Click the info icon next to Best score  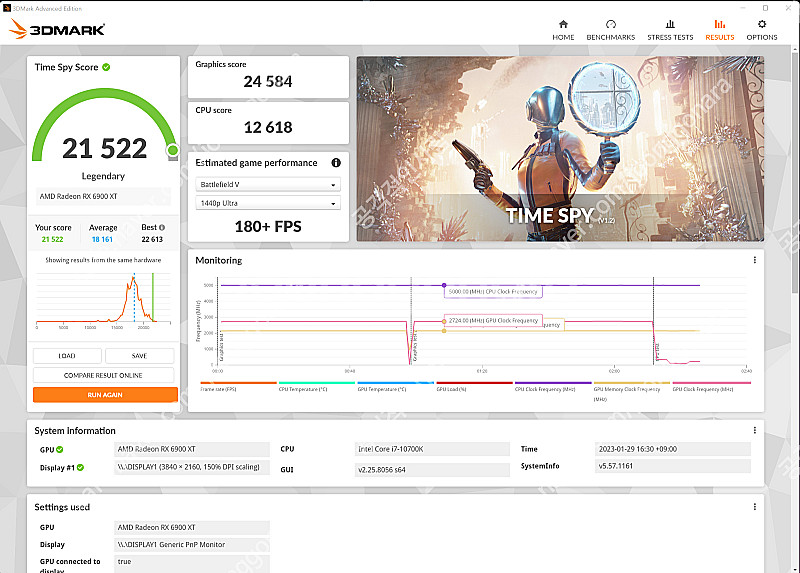click(x=162, y=228)
